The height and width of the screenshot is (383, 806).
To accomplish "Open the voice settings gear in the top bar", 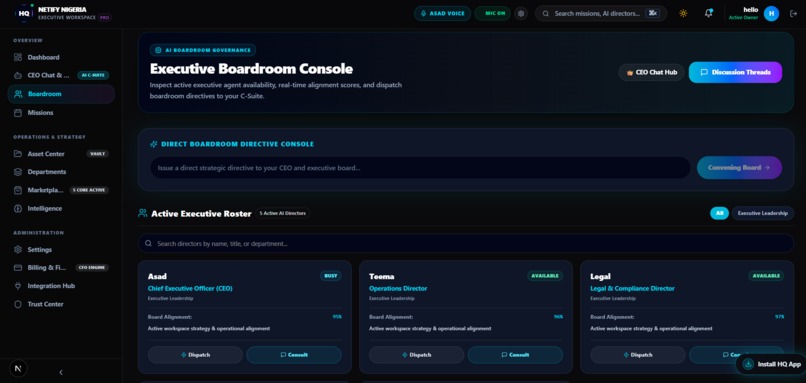I will coord(521,13).
